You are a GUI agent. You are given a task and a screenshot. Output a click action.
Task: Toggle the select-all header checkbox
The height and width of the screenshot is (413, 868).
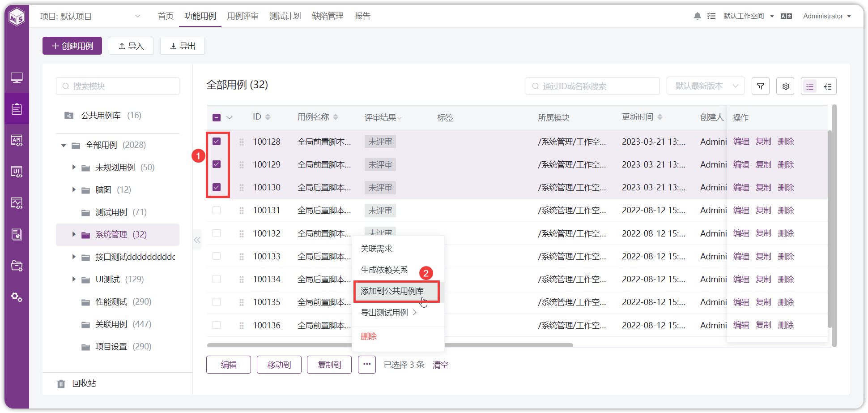click(217, 117)
